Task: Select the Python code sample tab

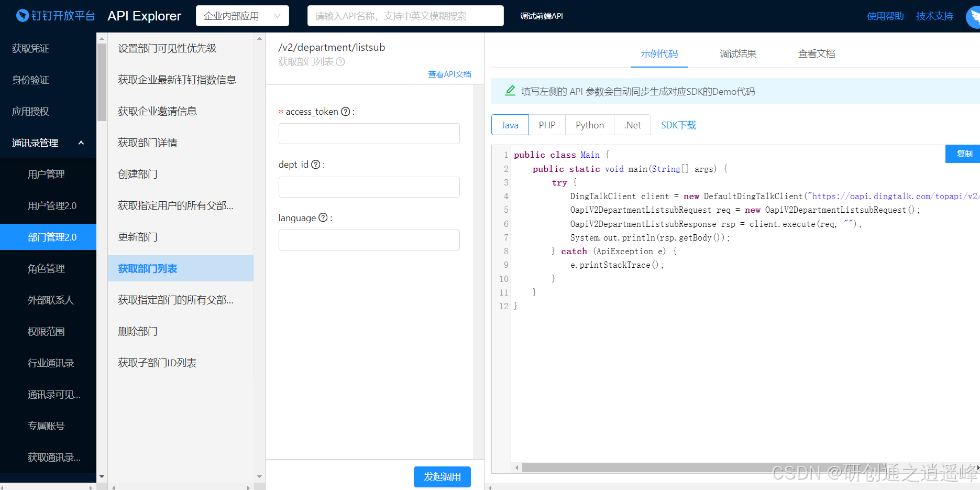Action: click(x=589, y=125)
